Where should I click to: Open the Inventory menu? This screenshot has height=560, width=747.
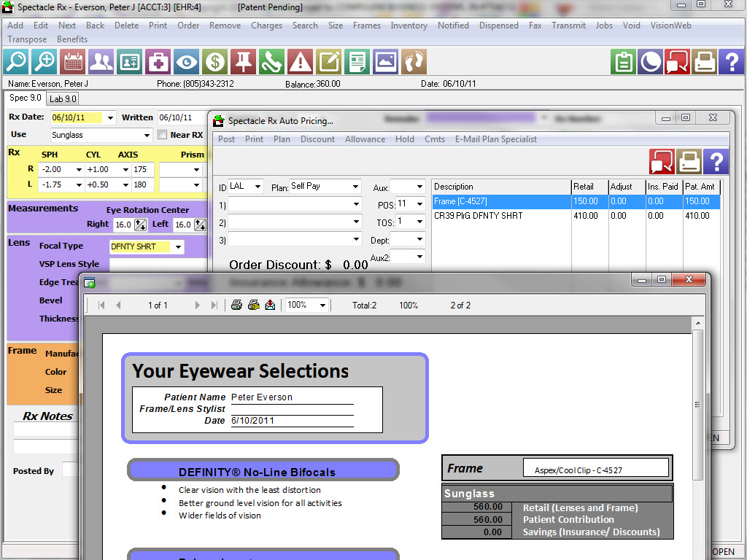409,26
